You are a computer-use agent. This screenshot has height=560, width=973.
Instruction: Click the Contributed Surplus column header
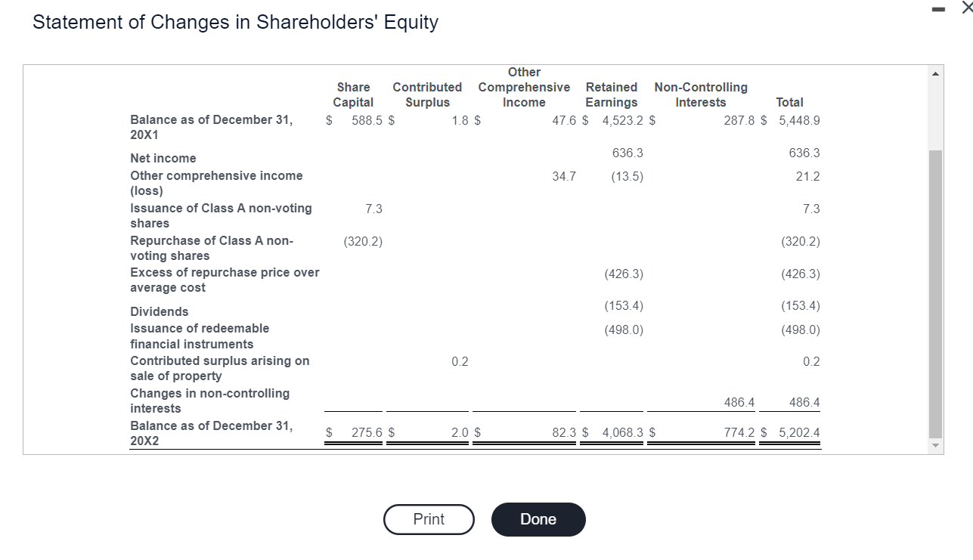point(427,94)
